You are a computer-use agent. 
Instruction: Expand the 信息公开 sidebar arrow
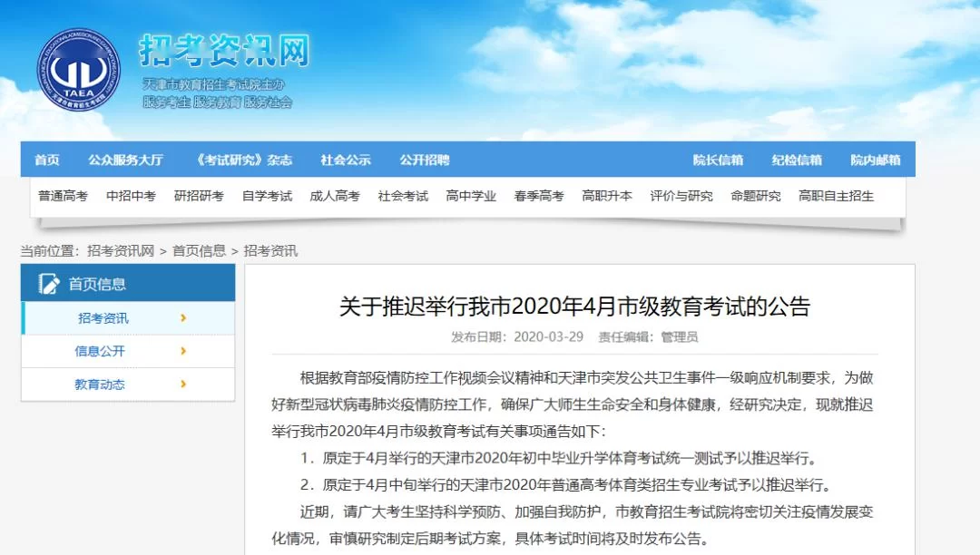coord(183,351)
